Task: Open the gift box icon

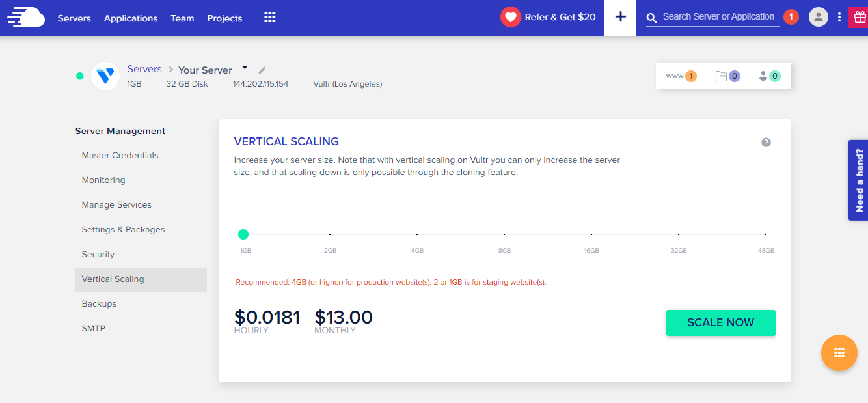Action: click(x=858, y=18)
